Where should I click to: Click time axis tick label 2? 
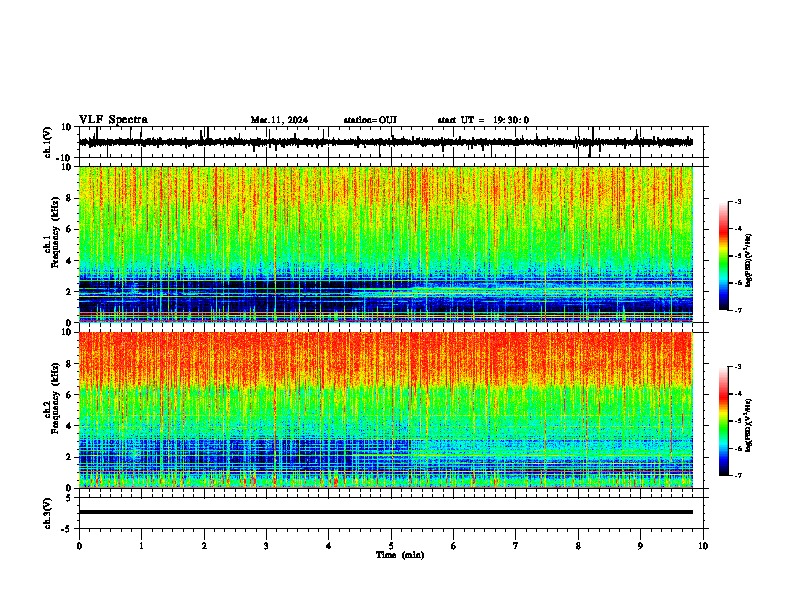[x=204, y=546]
